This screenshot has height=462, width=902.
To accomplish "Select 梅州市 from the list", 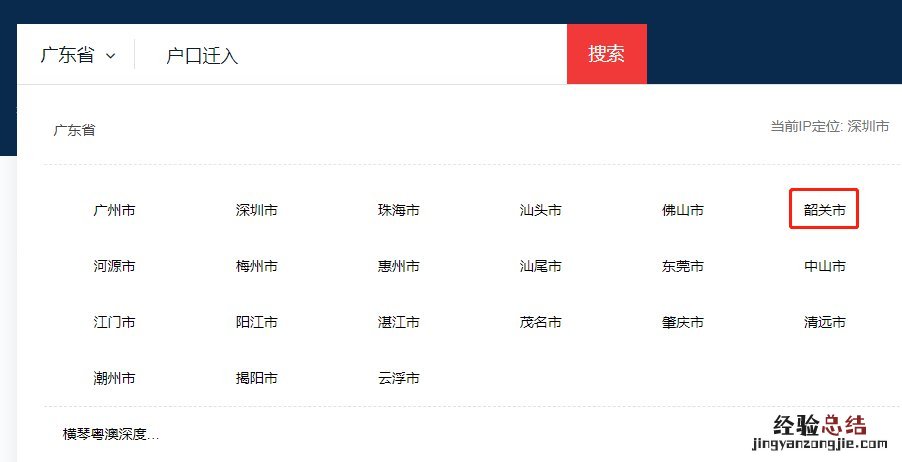I will click(x=257, y=266).
